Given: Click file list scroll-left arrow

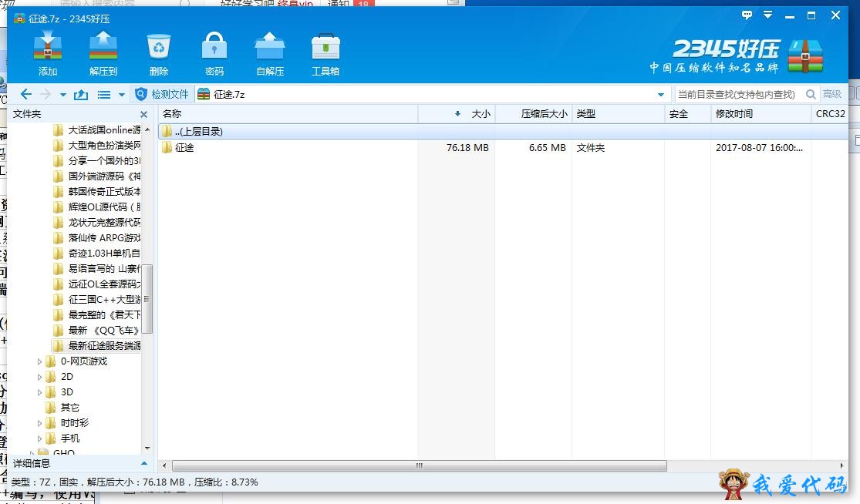Looking at the screenshot, I should pos(164,465).
